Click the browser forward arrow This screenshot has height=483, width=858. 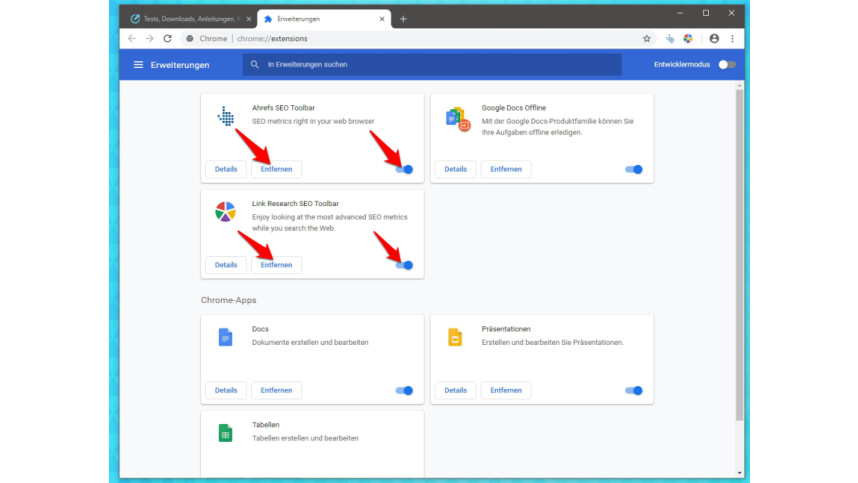click(149, 38)
